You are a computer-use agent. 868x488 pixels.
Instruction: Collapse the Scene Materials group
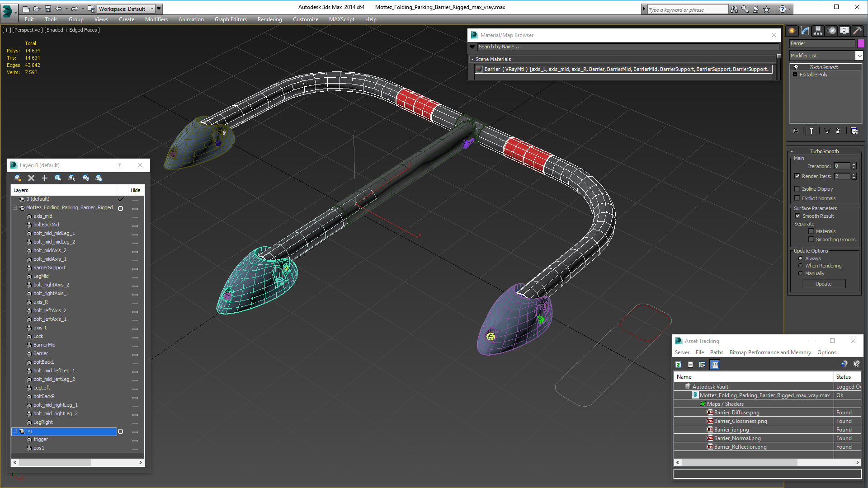pyautogui.click(x=472, y=59)
